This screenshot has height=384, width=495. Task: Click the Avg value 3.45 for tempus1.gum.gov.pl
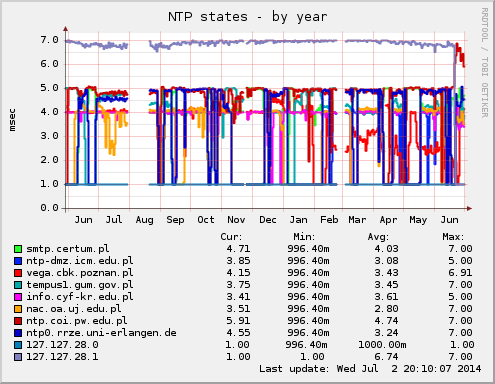click(x=386, y=285)
